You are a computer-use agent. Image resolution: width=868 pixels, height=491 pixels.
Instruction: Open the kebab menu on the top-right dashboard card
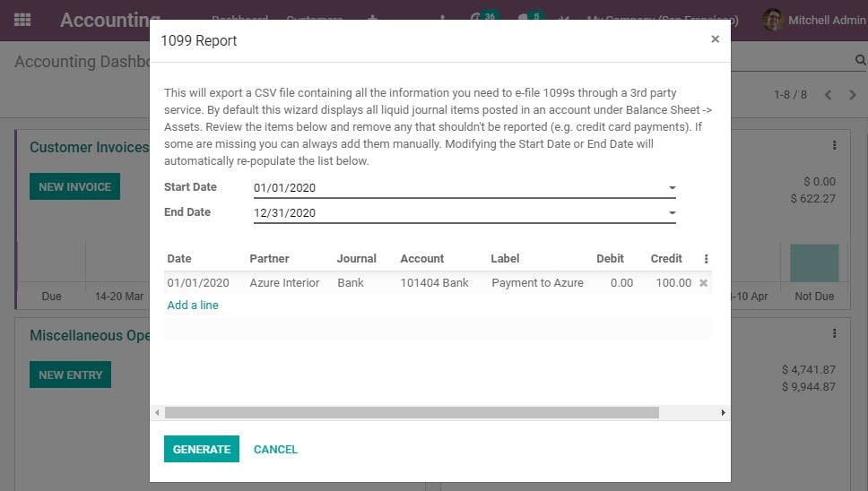pyautogui.click(x=834, y=145)
